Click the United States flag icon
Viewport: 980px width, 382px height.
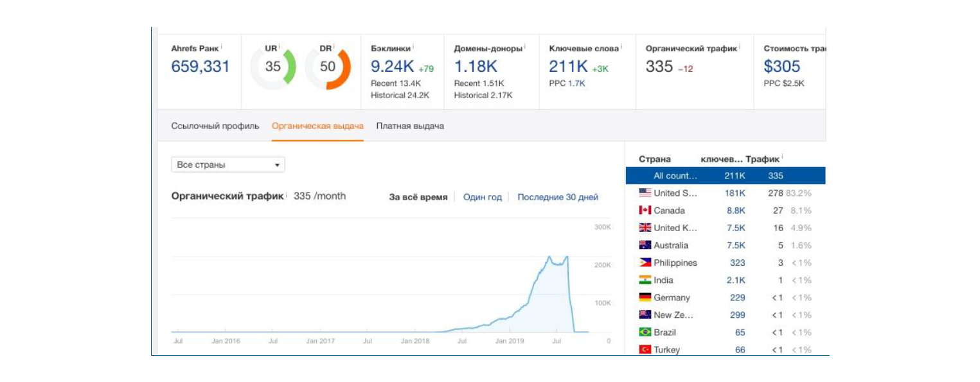[645, 193]
